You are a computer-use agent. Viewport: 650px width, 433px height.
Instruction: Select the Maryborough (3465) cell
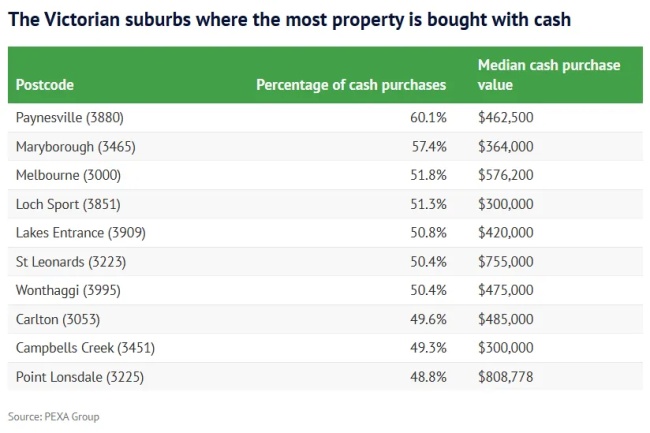point(76,146)
